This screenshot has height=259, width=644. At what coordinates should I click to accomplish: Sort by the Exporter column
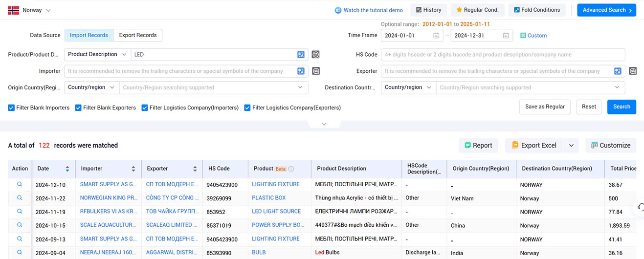[195, 169]
